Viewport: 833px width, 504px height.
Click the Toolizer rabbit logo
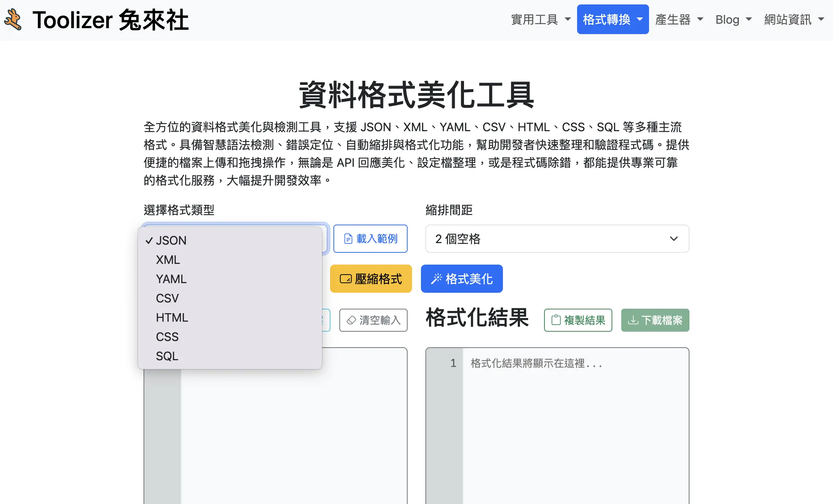13,19
